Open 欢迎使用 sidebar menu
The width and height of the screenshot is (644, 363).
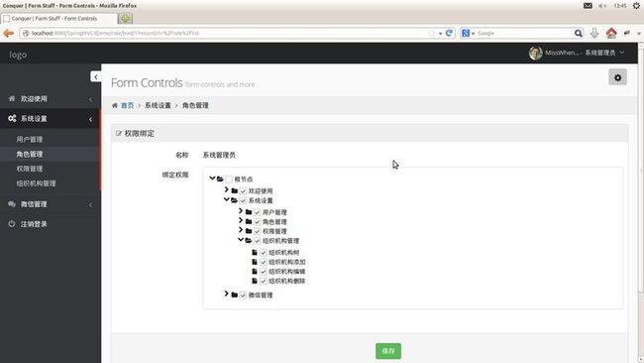[x=51, y=98]
